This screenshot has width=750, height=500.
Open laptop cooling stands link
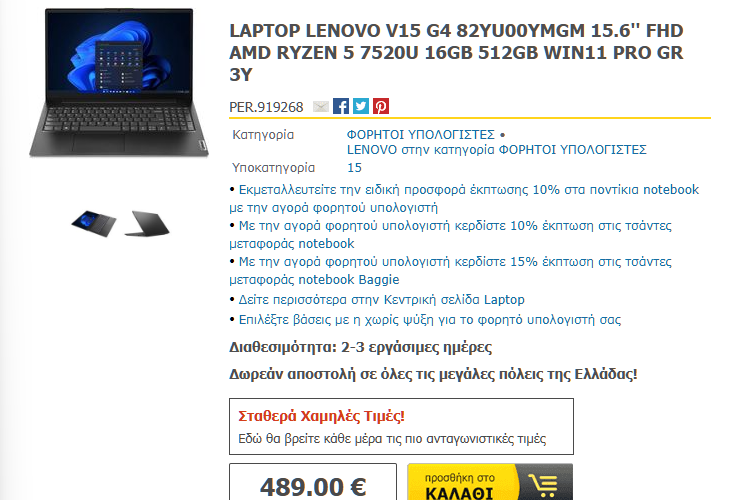430,320
